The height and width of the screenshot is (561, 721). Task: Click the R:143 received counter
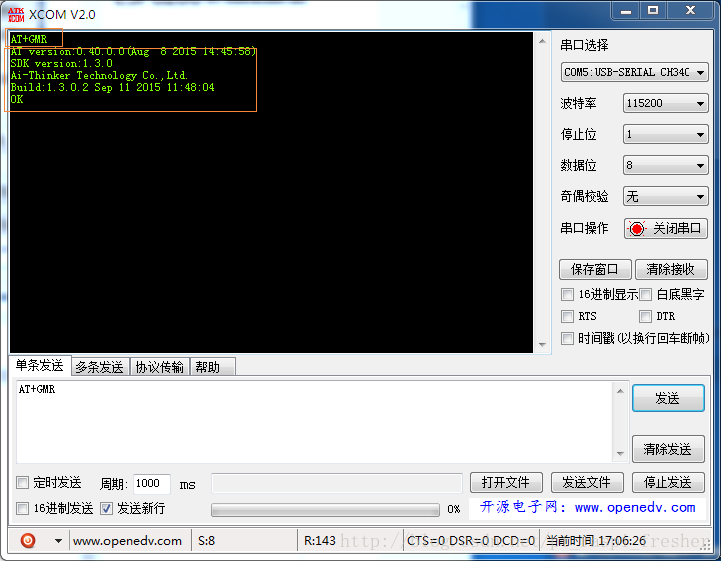(320, 541)
